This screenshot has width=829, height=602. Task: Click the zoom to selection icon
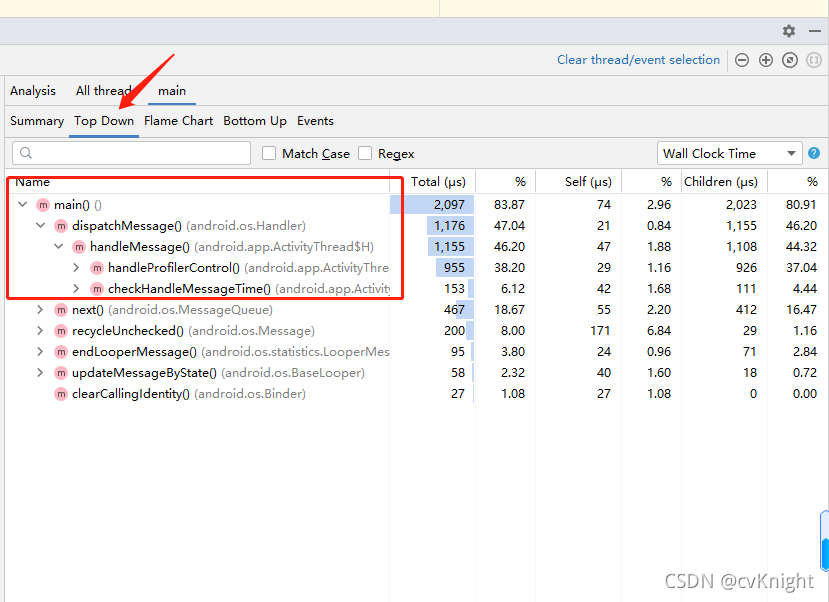pyautogui.click(x=814, y=60)
